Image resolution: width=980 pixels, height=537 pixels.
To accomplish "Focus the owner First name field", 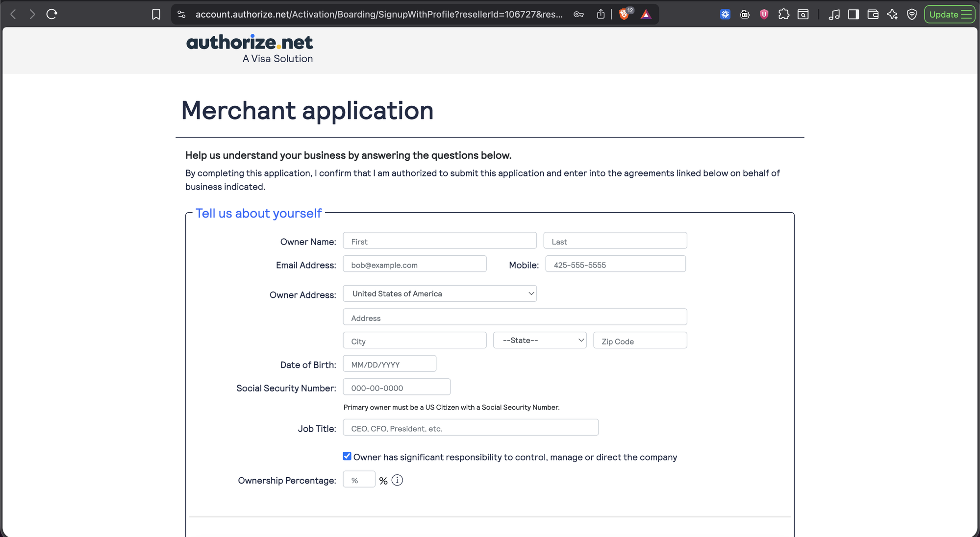I will tap(440, 241).
